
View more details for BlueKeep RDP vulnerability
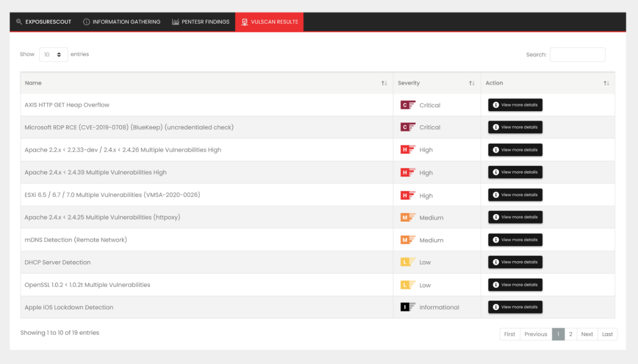(x=515, y=127)
